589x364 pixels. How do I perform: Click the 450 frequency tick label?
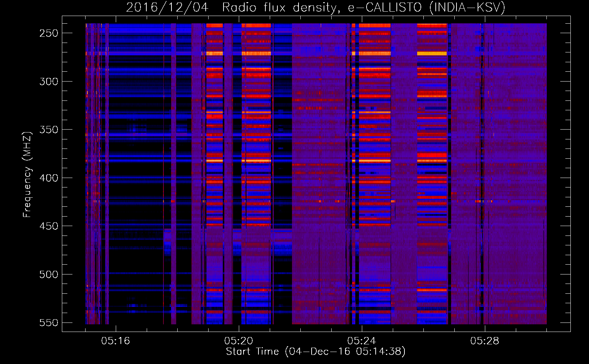click(x=49, y=226)
